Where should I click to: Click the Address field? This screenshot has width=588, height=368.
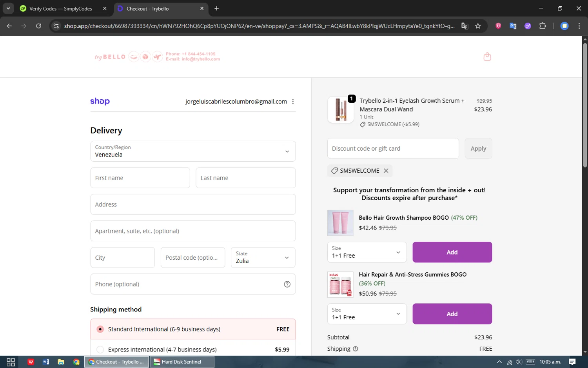(x=193, y=204)
